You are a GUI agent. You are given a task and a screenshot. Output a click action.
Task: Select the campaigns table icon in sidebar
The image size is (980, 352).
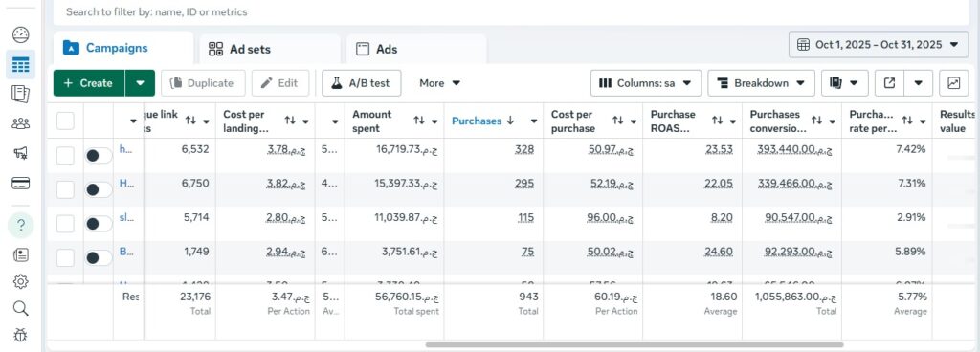click(x=21, y=64)
